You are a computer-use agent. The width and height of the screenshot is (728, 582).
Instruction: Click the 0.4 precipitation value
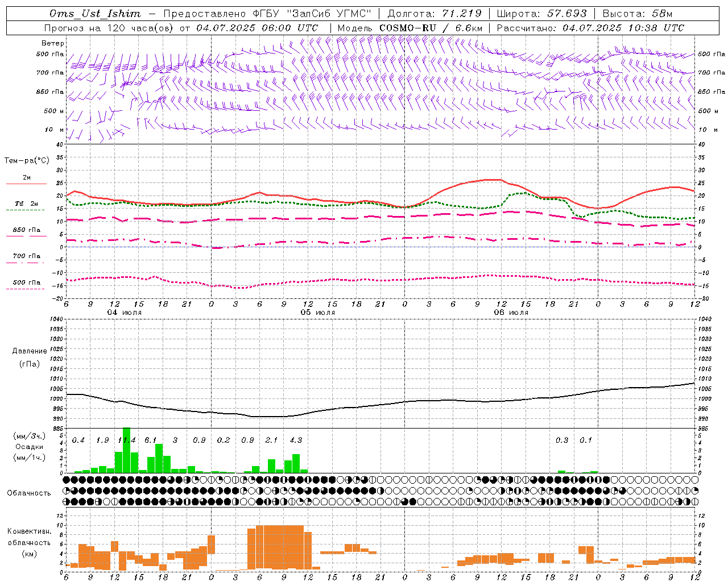tap(78, 440)
